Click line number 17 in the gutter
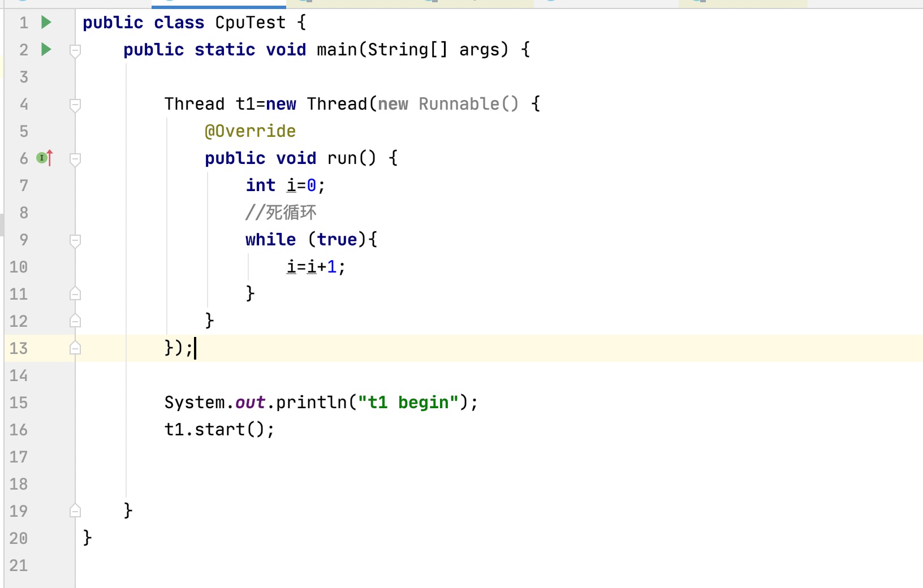Viewport: 923px width, 588px height. (19, 457)
